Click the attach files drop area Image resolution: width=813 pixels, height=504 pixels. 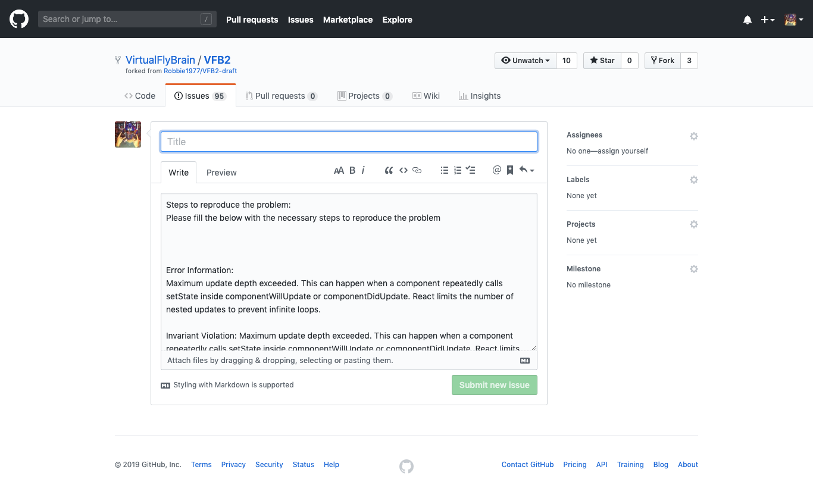pyautogui.click(x=349, y=361)
